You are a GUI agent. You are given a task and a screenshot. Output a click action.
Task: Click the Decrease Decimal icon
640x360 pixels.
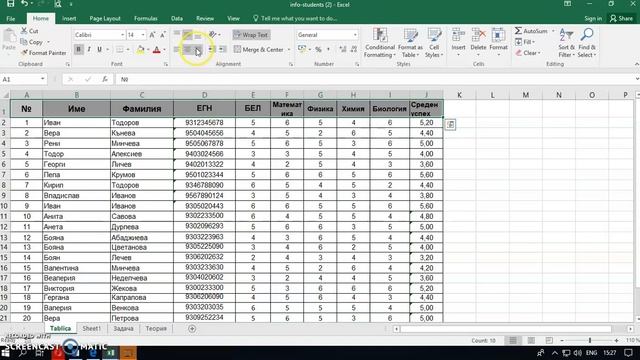click(x=353, y=49)
